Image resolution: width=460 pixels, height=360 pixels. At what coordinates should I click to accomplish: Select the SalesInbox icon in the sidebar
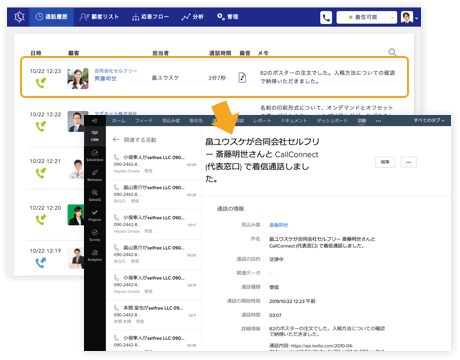point(95,155)
